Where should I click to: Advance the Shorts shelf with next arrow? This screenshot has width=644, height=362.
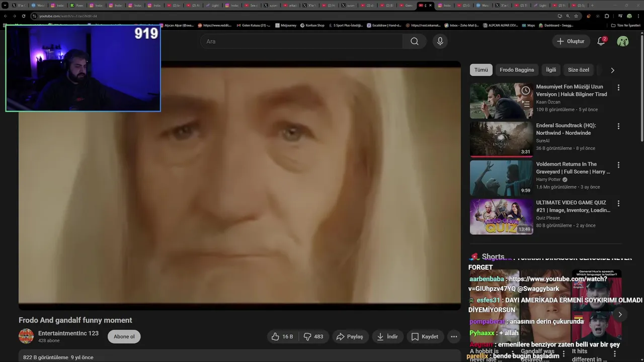(x=620, y=314)
